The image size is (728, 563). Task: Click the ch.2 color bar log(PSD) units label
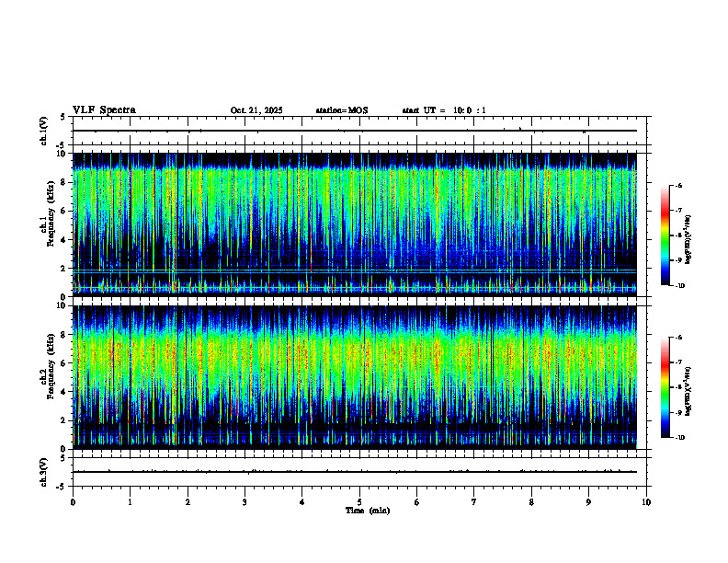(688, 392)
